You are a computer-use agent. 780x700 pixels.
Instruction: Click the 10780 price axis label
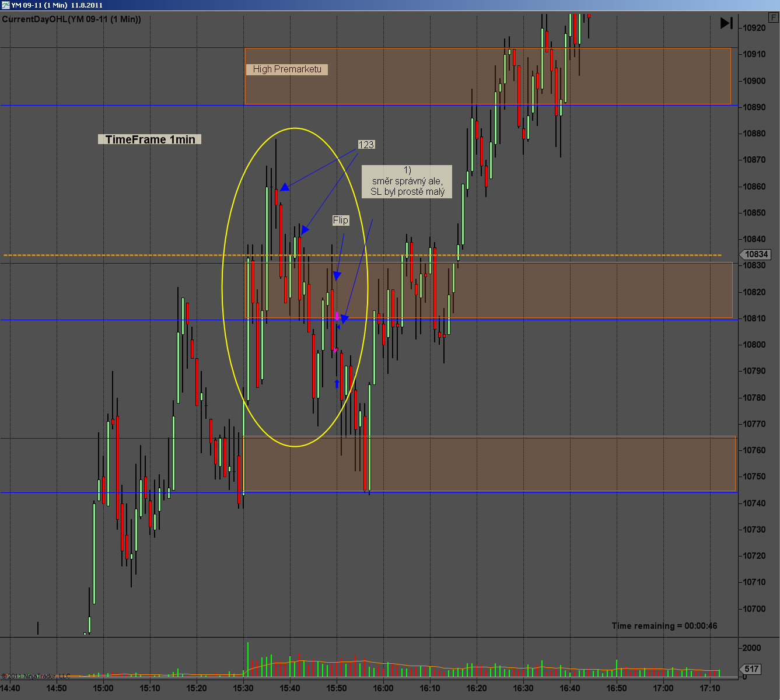tap(753, 398)
